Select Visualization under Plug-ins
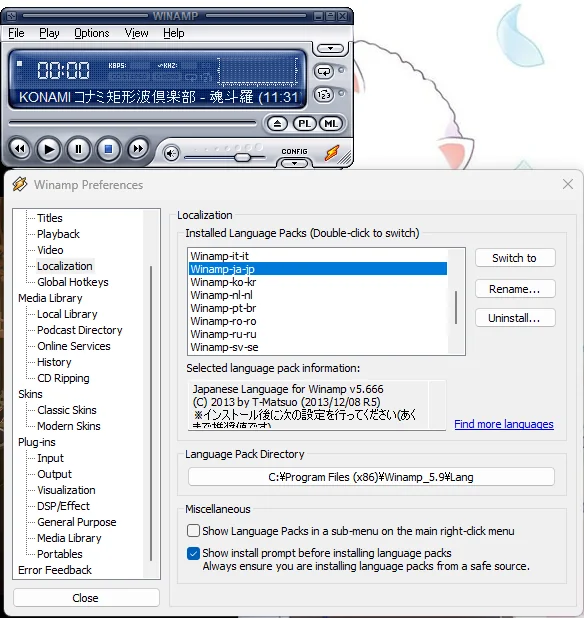 click(66, 490)
